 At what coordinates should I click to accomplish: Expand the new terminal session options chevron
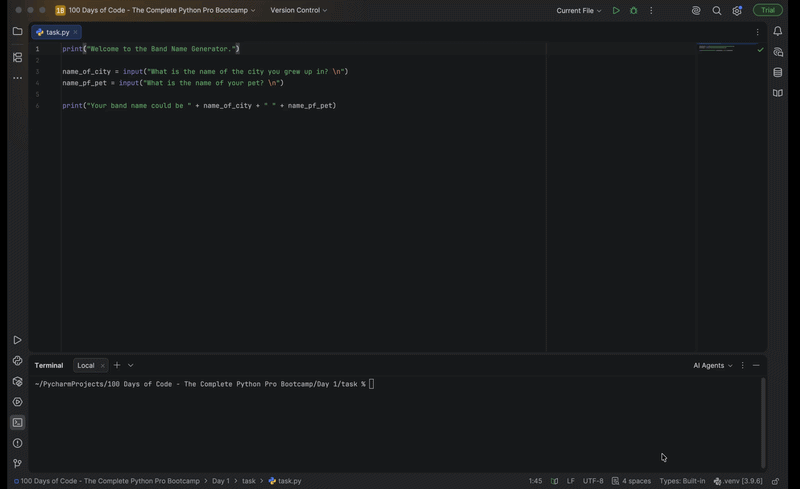tap(131, 365)
